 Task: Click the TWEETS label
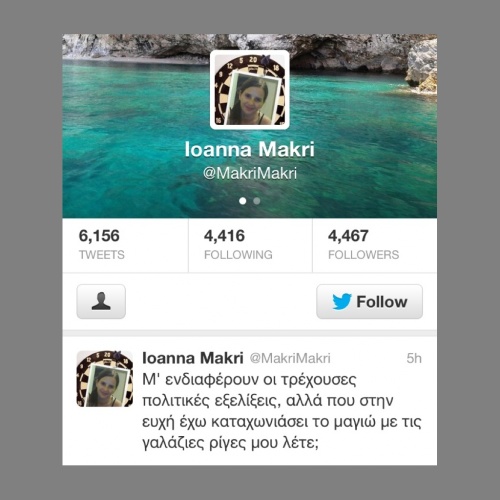[102, 255]
